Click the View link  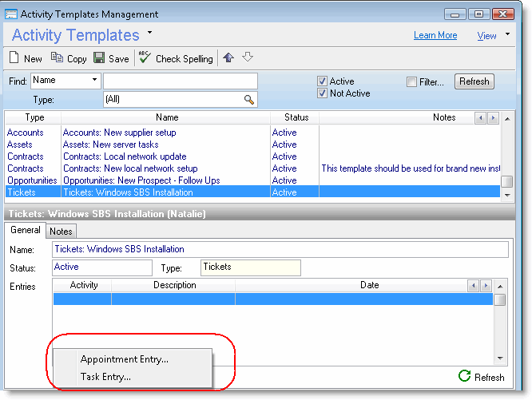(x=486, y=36)
